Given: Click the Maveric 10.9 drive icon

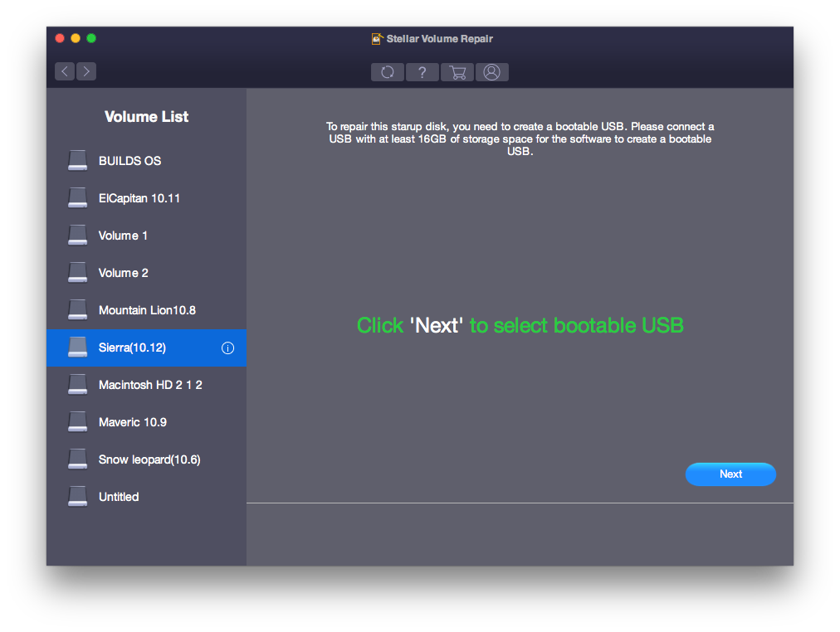Looking at the screenshot, I should point(78,422).
